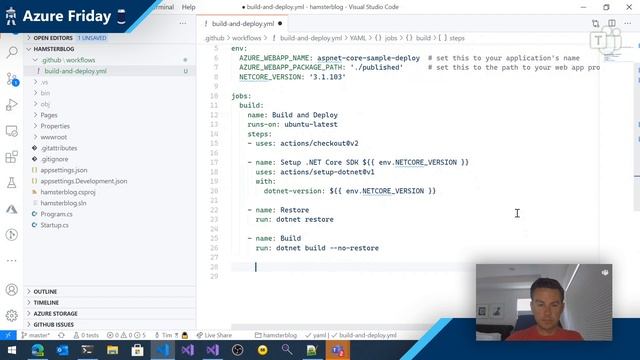The height and width of the screenshot is (360, 640).
Task: Click 0 tests in the status bar
Action: pos(86,335)
